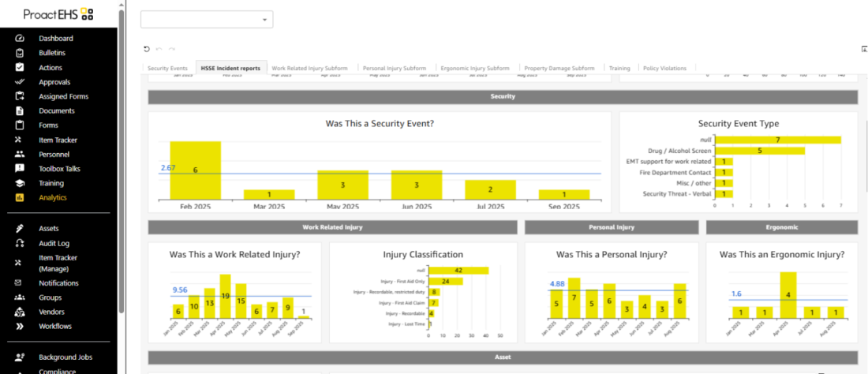The image size is (868, 374).
Task: Click the Dashboard gauge icon in sidebar
Action: 20,39
